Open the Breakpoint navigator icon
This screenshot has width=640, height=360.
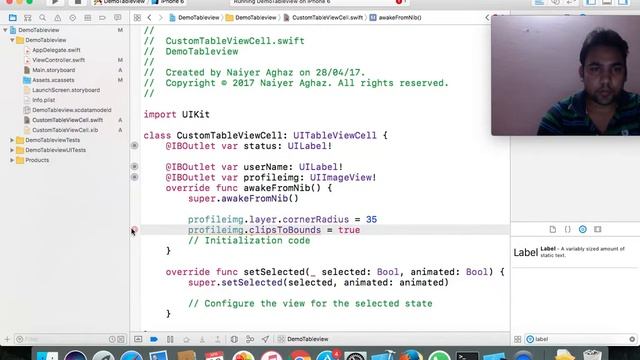pos(102,18)
